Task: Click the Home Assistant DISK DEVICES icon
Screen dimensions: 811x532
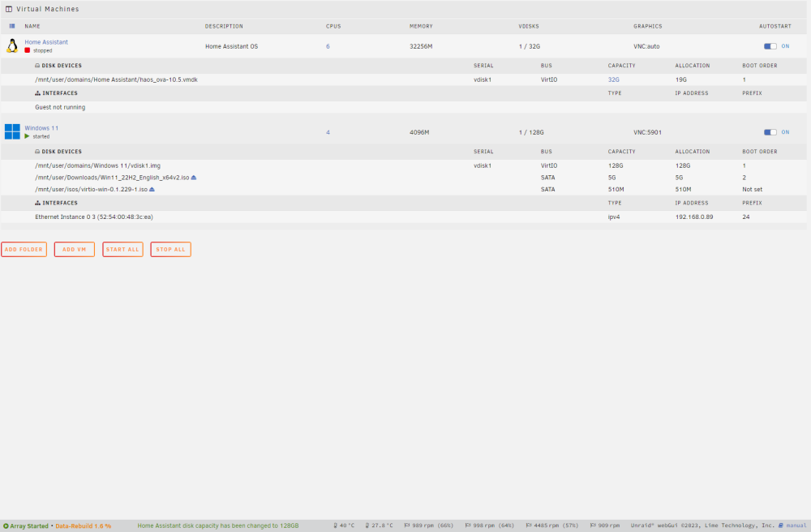Action: click(x=37, y=66)
